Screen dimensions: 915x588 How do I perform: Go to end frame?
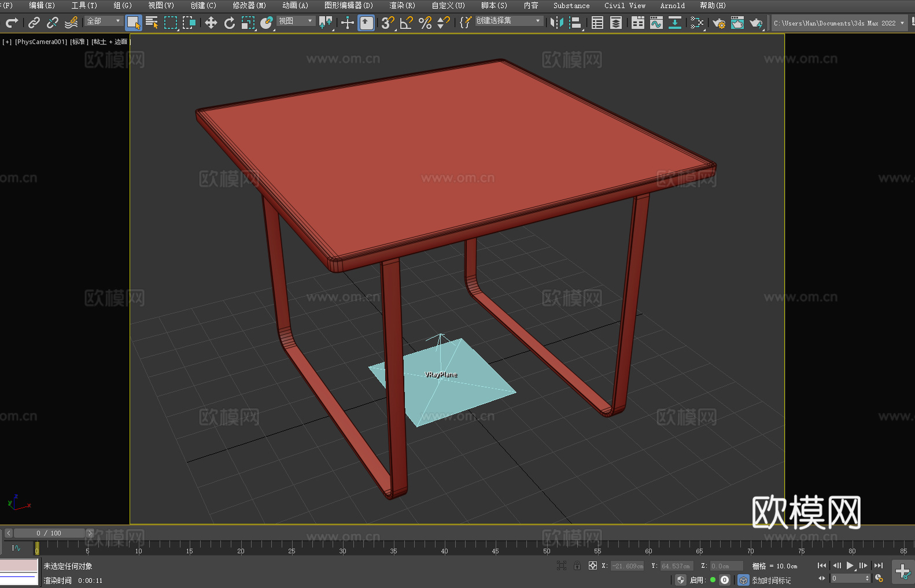coord(879,565)
